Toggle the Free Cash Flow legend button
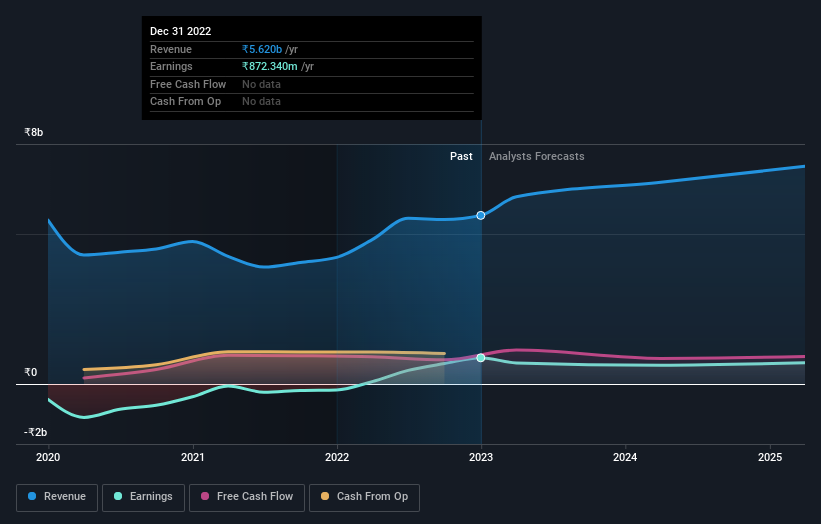Viewport: 821px width, 524px height. click(247, 497)
